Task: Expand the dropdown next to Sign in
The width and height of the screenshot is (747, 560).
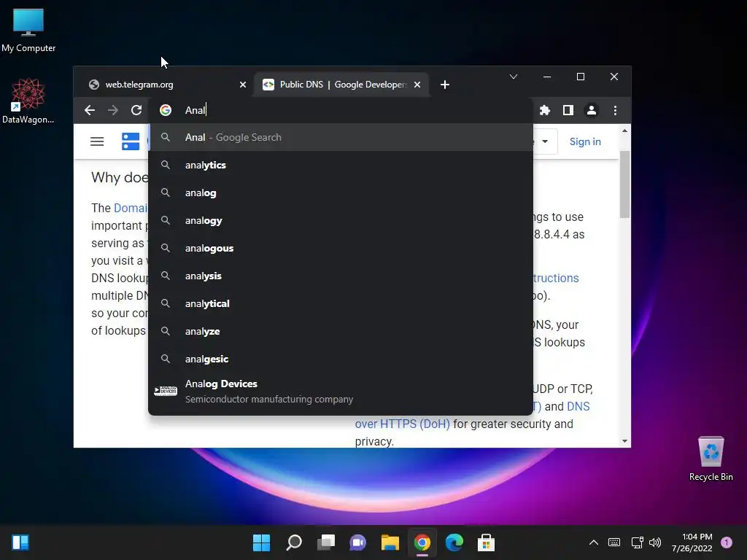Action: [545, 141]
